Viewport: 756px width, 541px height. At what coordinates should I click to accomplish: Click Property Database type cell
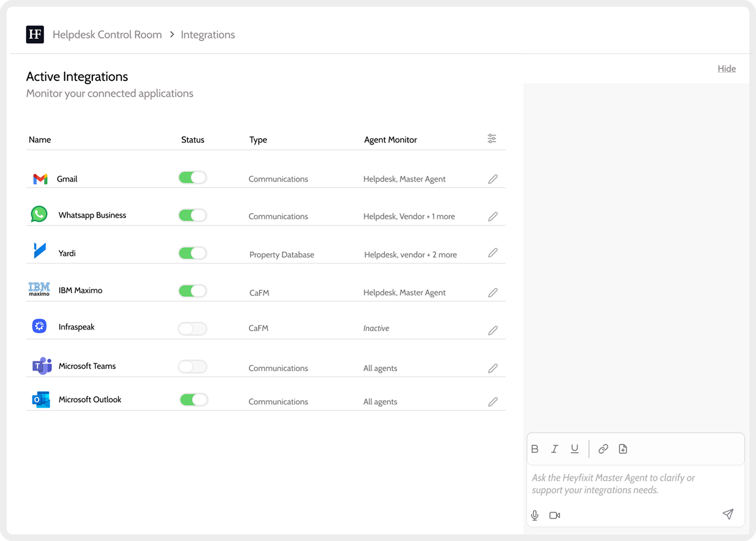(282, 255)
